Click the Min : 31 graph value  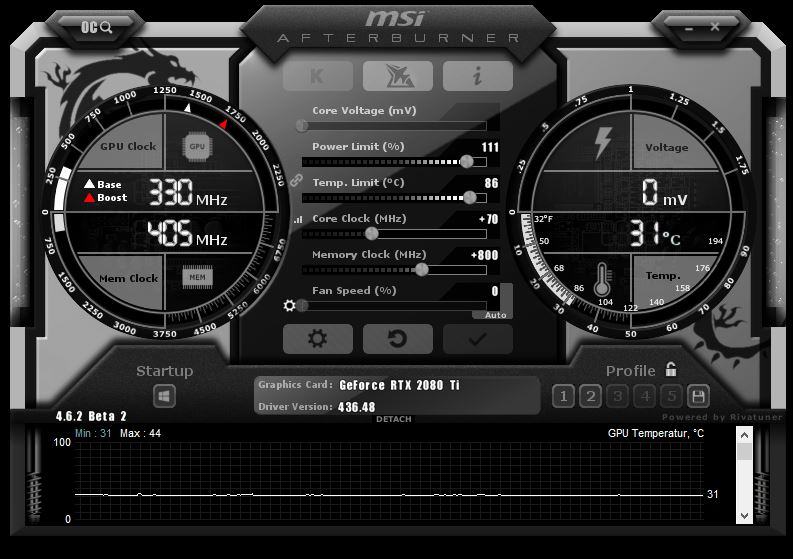(x=93, y=434)
